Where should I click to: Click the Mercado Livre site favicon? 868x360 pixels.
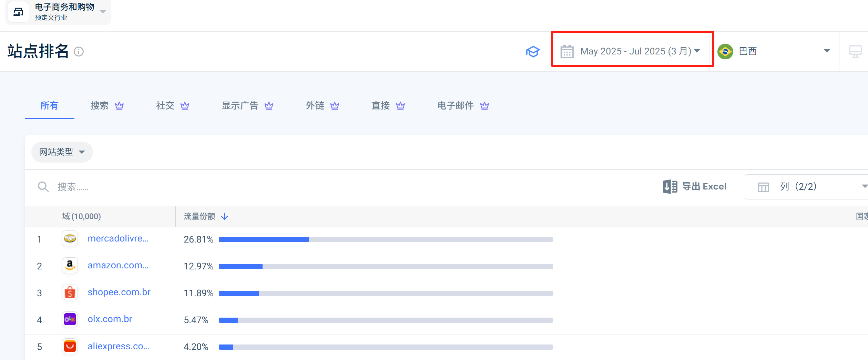tap(70, 238)
